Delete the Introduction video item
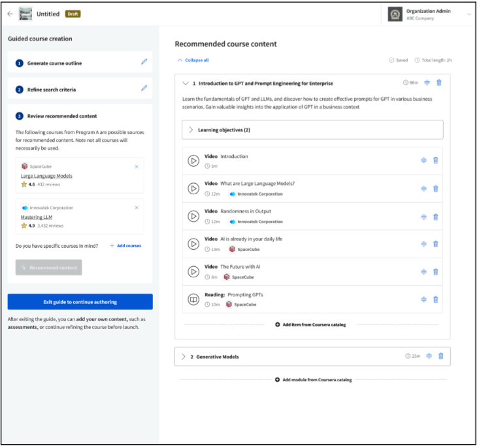Screen dimensions: 479x448 (x=436, y=160)
